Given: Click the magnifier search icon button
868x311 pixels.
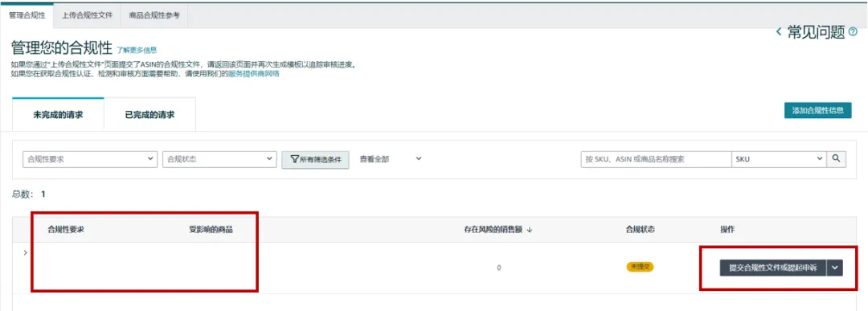Looking at the screenshot, I should [x=837, y=159].
